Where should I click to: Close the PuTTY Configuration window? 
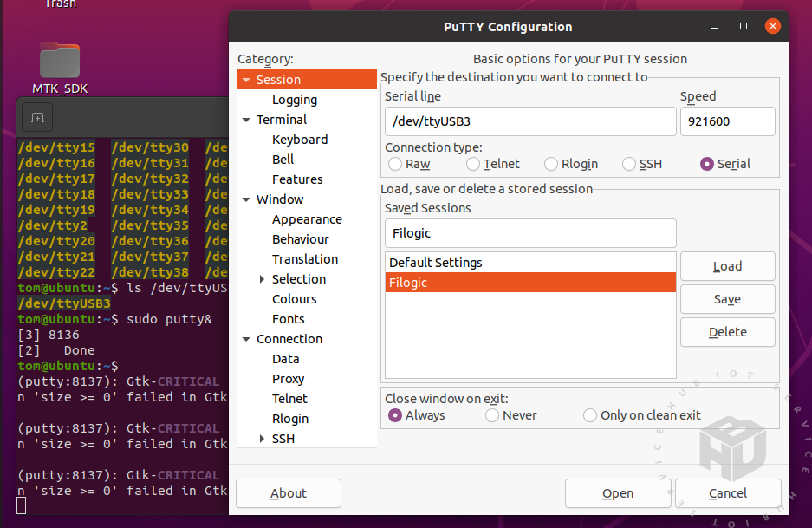[773, 26]
